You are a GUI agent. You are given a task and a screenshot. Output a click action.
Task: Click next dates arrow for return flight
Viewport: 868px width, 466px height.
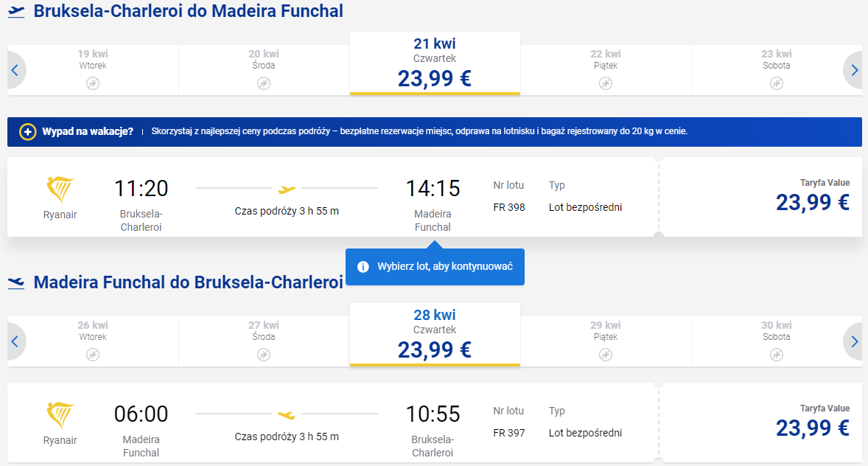click(x=853, y=341)
